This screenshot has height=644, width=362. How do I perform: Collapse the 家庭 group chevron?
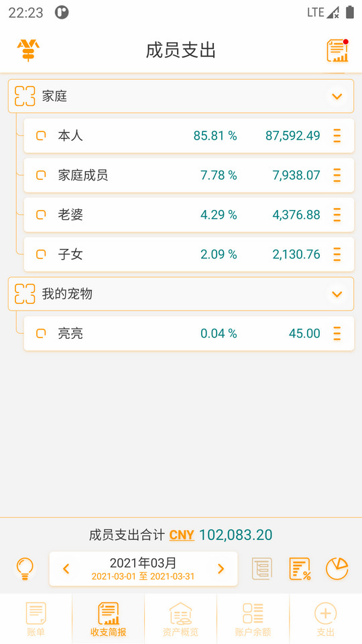coord(337,97)
